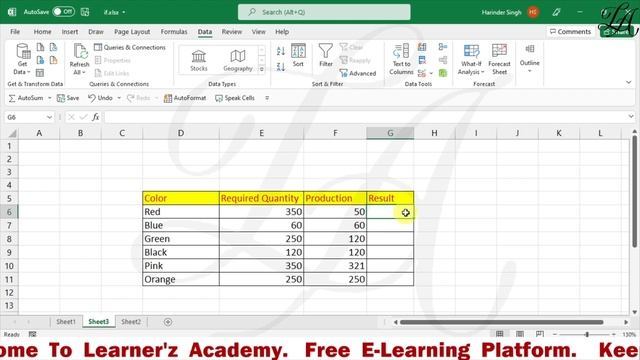The width and height of the screenshot is (640, 360).
Task: Switch to the Review tab
Action: click(232, 31)
